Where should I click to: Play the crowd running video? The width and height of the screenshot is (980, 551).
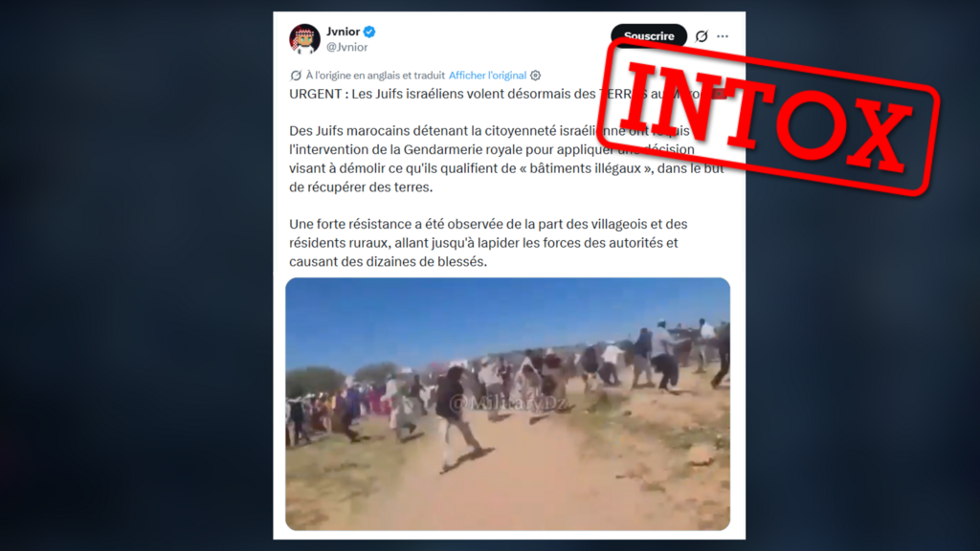(x=507, y=405)
